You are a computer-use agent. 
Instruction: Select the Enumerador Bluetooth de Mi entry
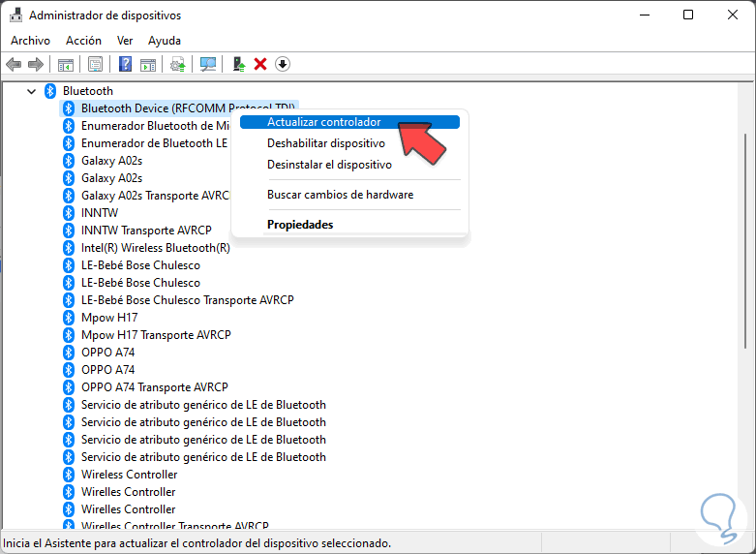[155, 126]
